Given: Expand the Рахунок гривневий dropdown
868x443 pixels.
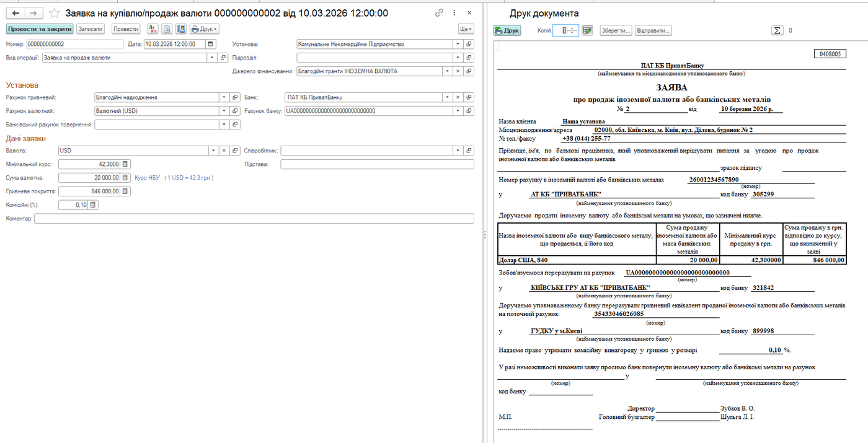Looking at the screenshot, I should [x=224, y=97].
